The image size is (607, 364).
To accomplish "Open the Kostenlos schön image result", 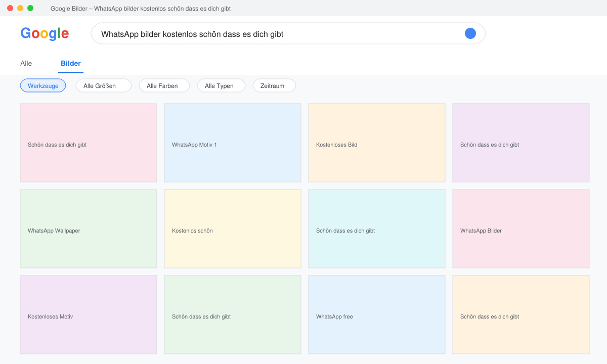I will tap(233, 229).
